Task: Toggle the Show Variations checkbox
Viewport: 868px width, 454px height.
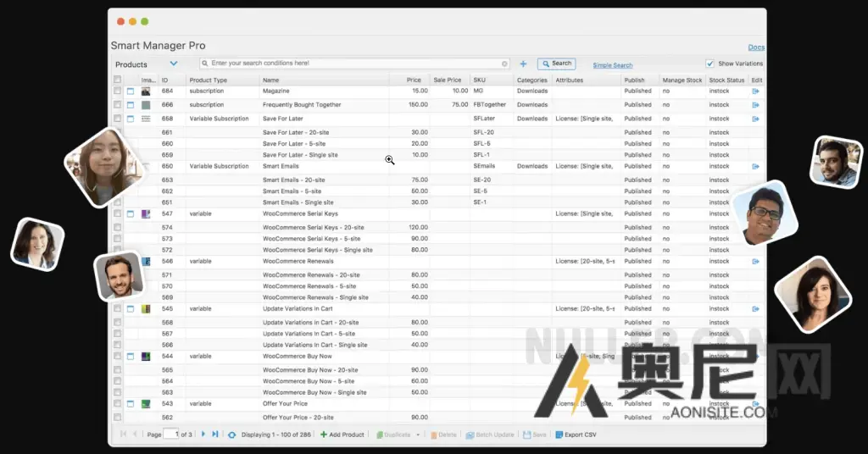Action: tap(709, 64)
